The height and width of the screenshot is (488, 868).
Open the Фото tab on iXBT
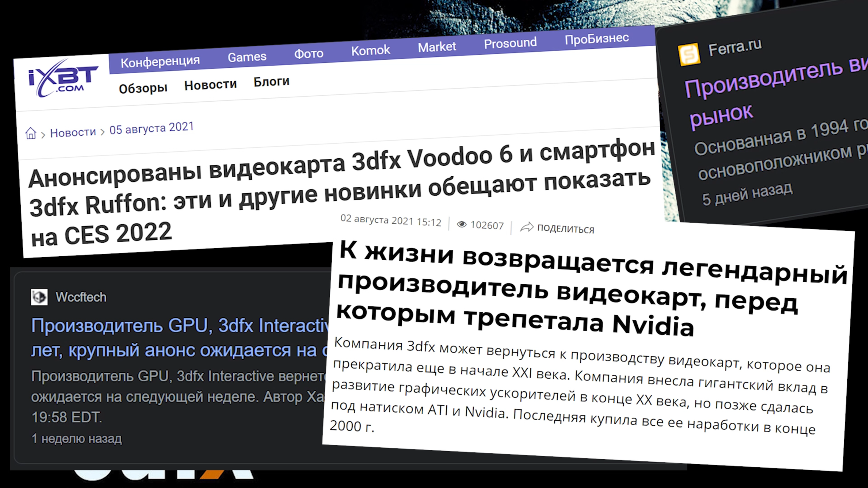(309, 53)
